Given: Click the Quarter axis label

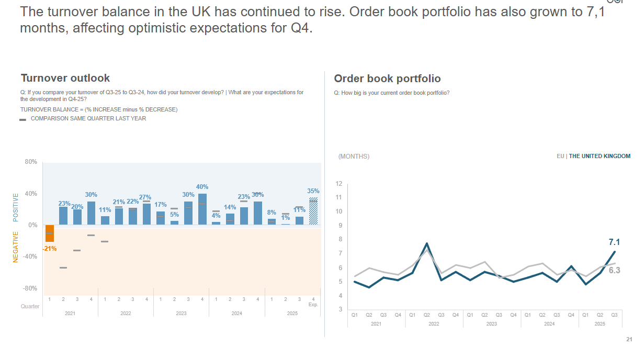Looking at the screenshot, I should click(x=30, y=306).
